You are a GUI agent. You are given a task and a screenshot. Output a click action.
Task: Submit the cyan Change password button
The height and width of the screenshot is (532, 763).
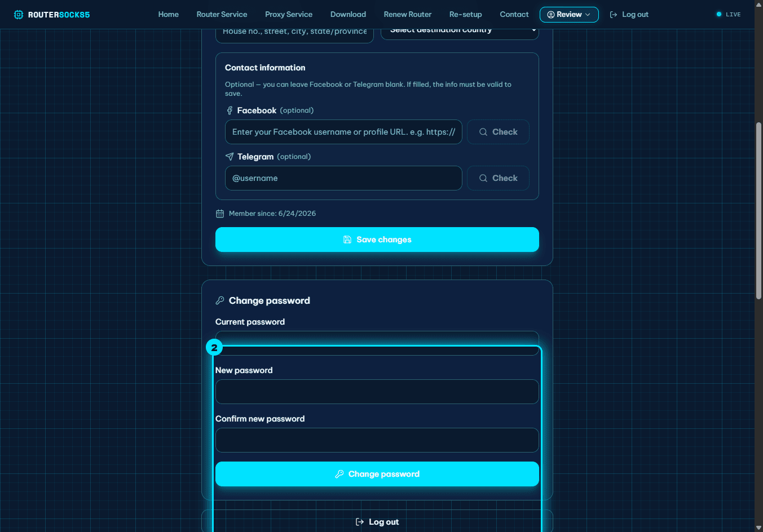click(377, 474)
